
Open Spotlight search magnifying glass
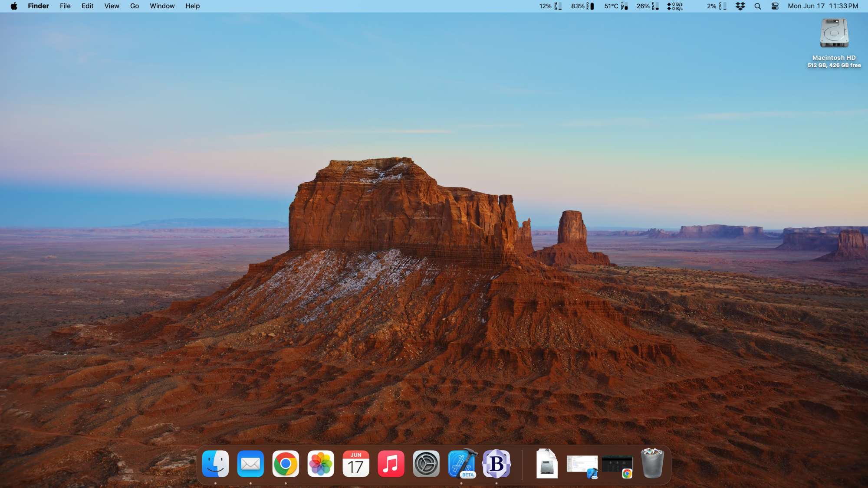point(758,6)
